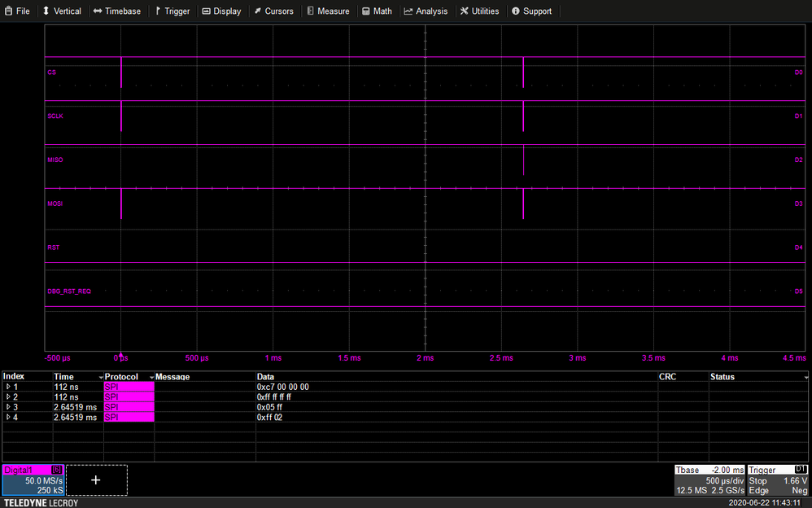
Task: Click the Support info icon
Action: [515, 11]
